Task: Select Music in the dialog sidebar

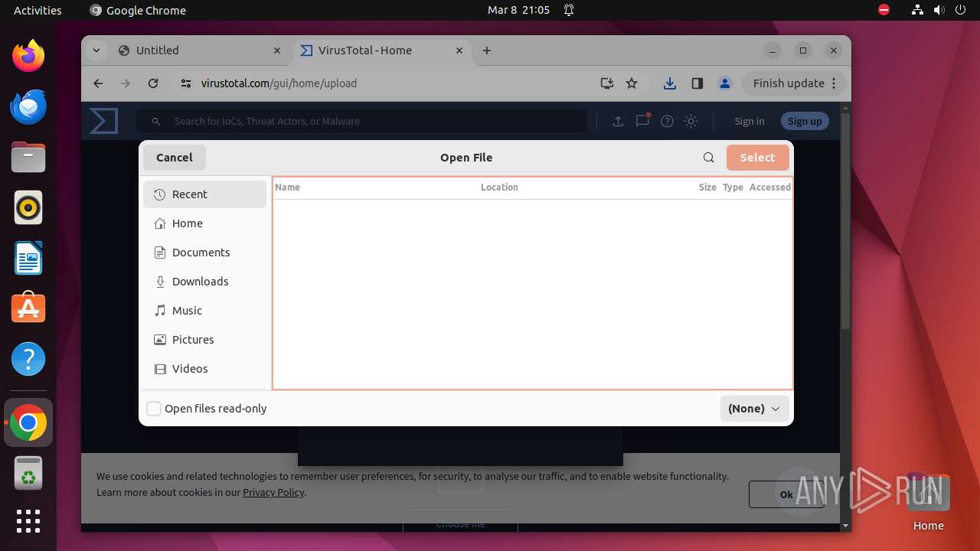Action: pyautogui.click(x=205, y=311)
